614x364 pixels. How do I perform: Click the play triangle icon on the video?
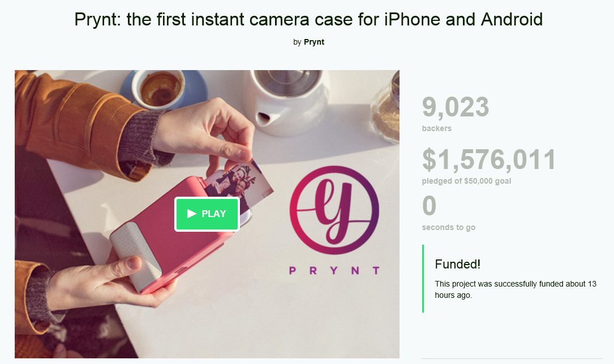[192, 214]
